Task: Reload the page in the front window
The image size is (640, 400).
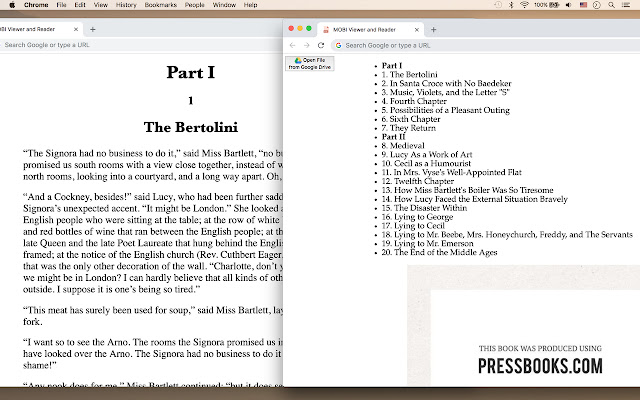Action: coord(320,45)
